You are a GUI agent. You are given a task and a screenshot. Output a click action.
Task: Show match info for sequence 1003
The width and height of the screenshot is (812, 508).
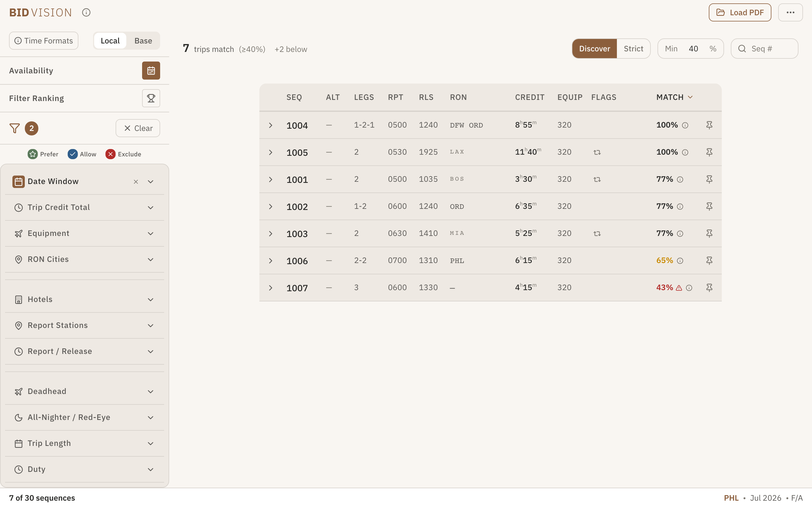pyautogui.click(x=680, y=234)
